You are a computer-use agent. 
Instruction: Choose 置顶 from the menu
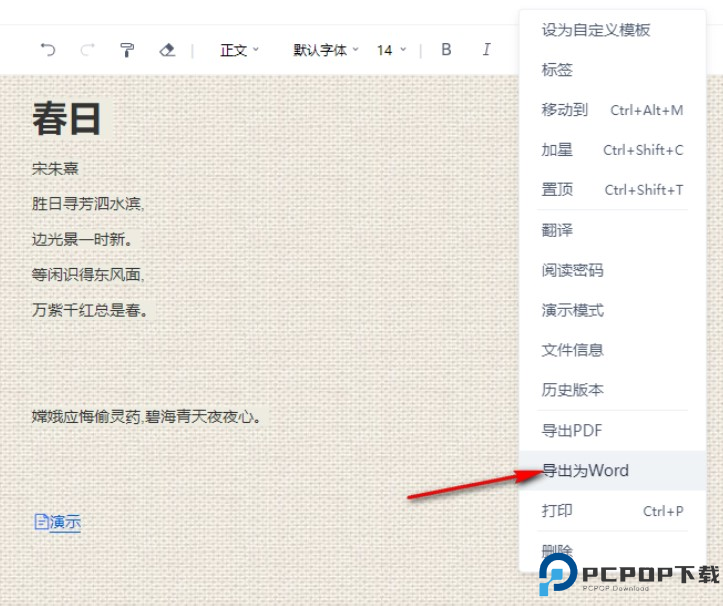click(x=612, y=190)
